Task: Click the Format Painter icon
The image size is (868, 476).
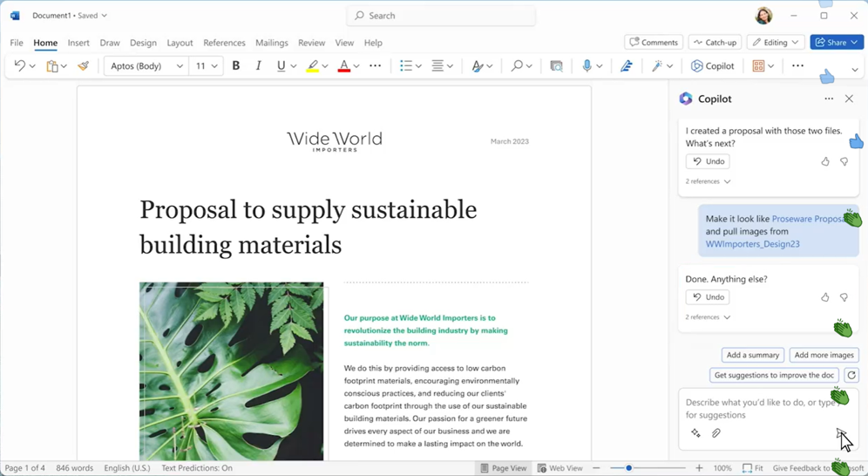Action: coord(83,66)
